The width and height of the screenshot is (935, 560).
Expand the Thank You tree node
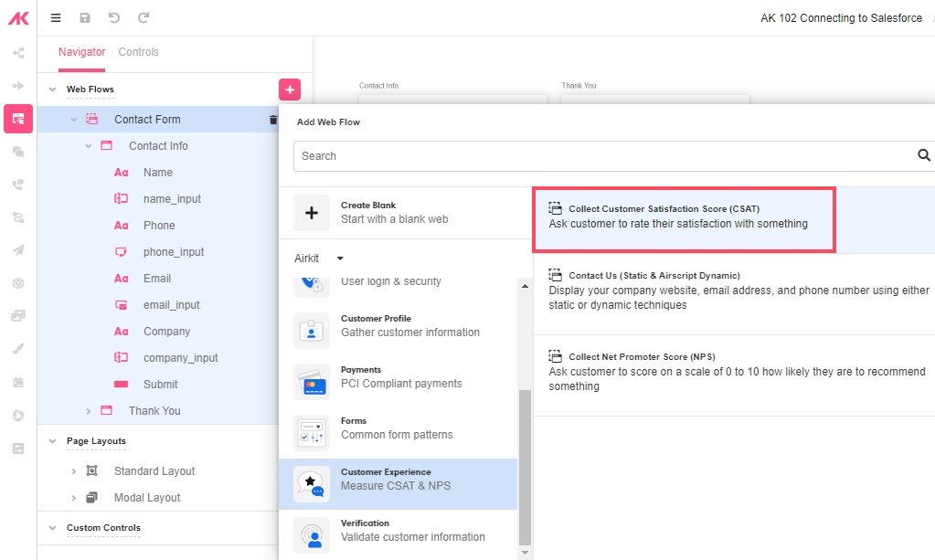click(89, 411)
